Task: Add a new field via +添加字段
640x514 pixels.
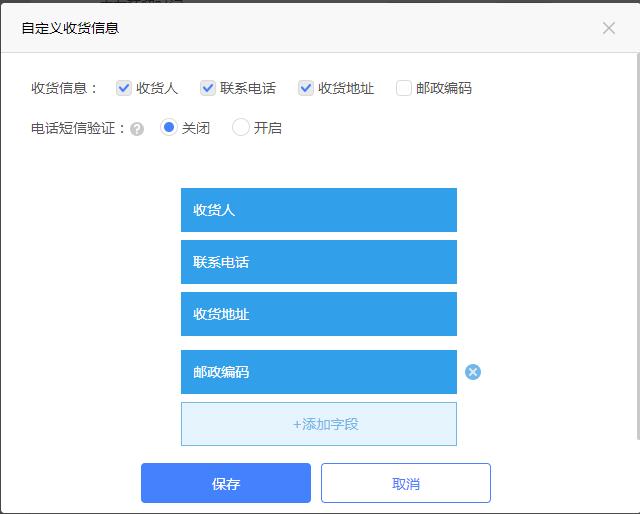Action: pyautogui.click(x=319, y=424)
